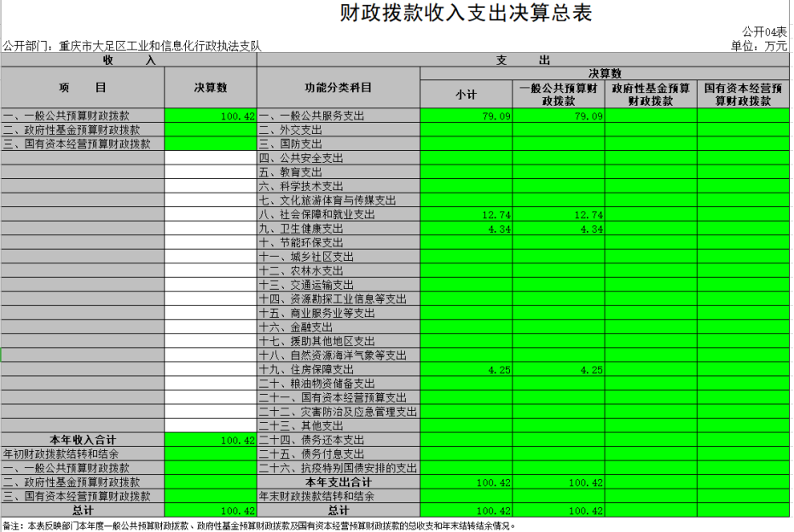Select the title 财政拨款收入支出决算总表
This screenshot has width=794, height=532.
[x=466, y=13]
